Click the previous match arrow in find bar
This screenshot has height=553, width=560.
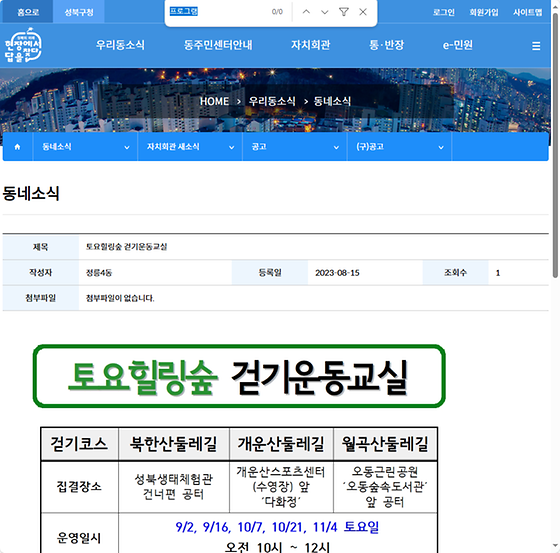306,12
